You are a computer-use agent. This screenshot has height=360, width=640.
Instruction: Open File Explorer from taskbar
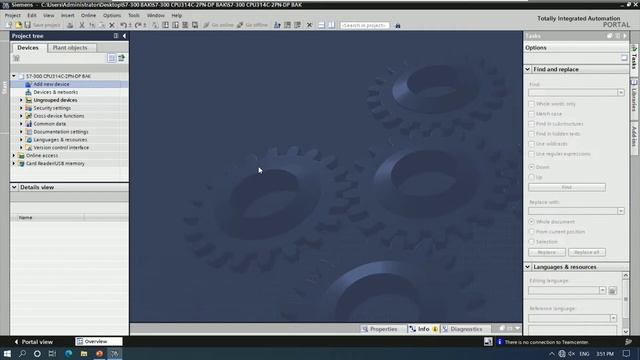[x=84, y=353]
